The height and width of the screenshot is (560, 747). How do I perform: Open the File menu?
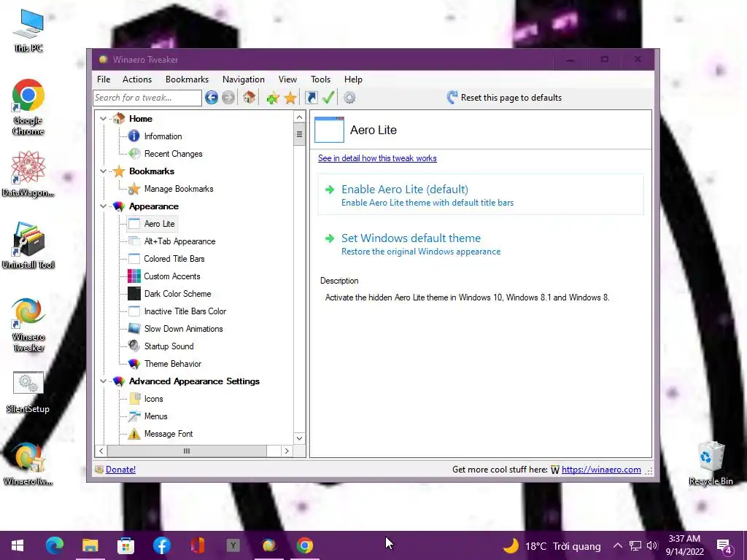click(104, 79)
